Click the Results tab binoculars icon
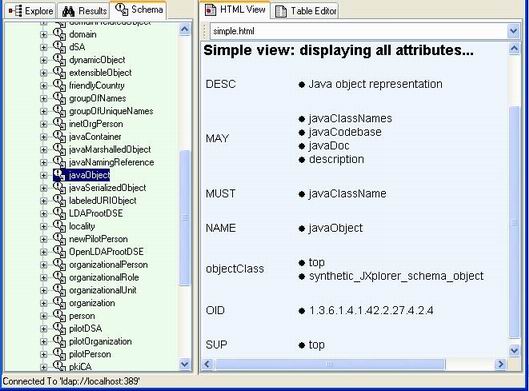Image resolution: width=529 pixels, height=391 pixels. [68, 11]
